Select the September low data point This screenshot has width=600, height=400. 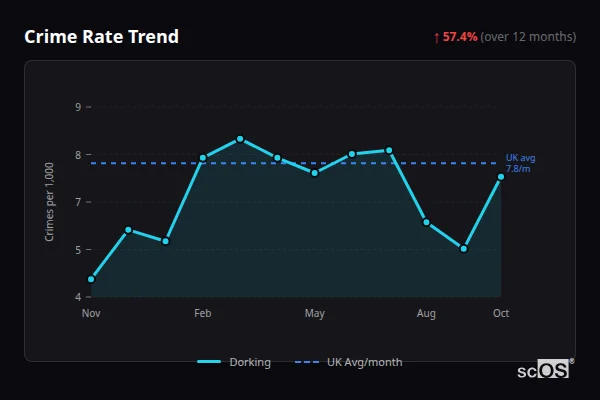pyautogui.click(x=463, y=249)
